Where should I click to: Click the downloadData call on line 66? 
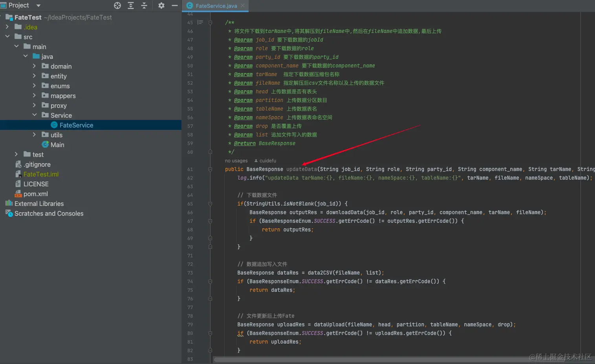click(x=344, y=213)
